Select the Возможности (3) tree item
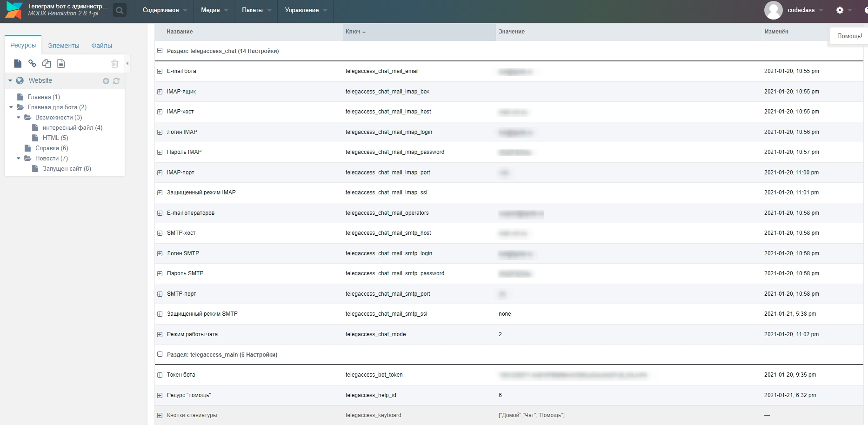Screen dimensions: 868x425 [59, 117]
